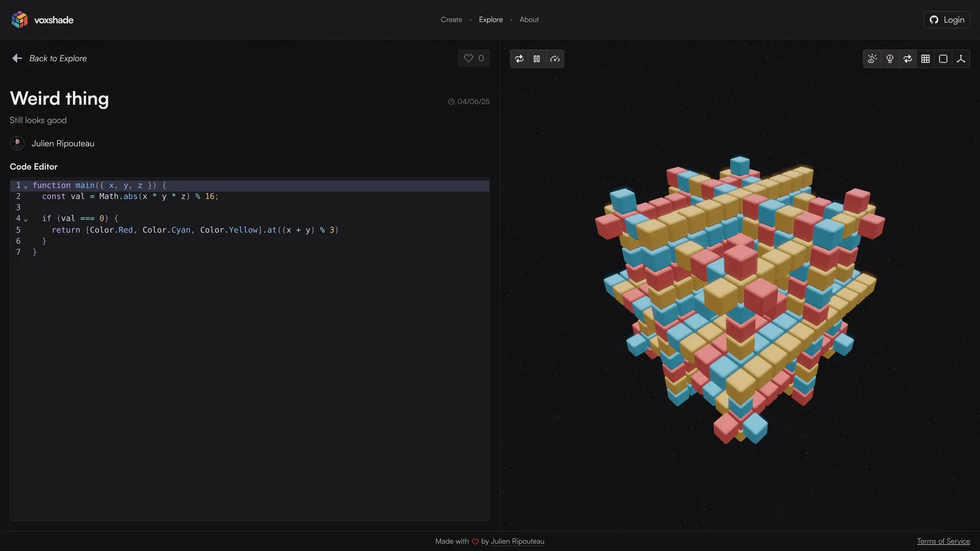
Task: Click the Code Editor heading
Action: coord(34,167)
